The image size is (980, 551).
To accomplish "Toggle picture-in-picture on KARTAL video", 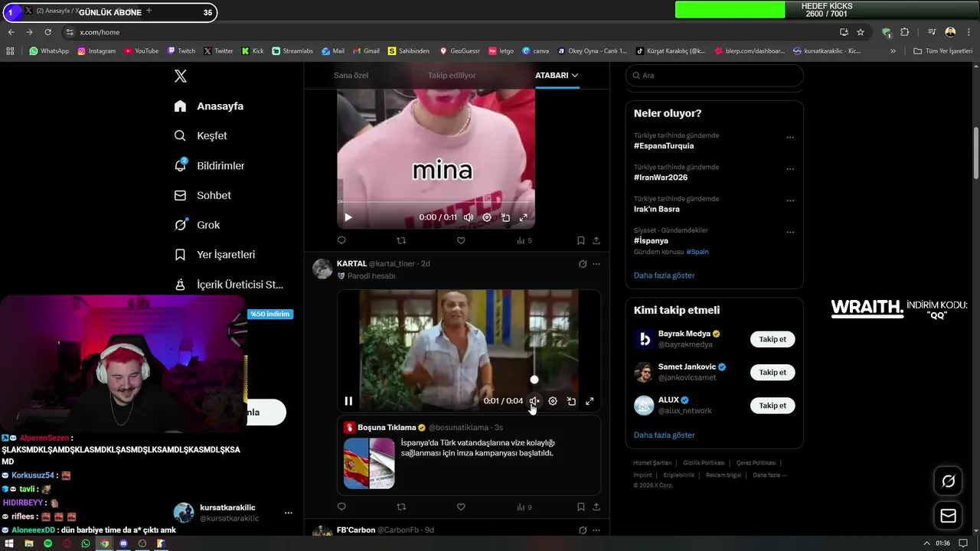I will coord(571,401).
